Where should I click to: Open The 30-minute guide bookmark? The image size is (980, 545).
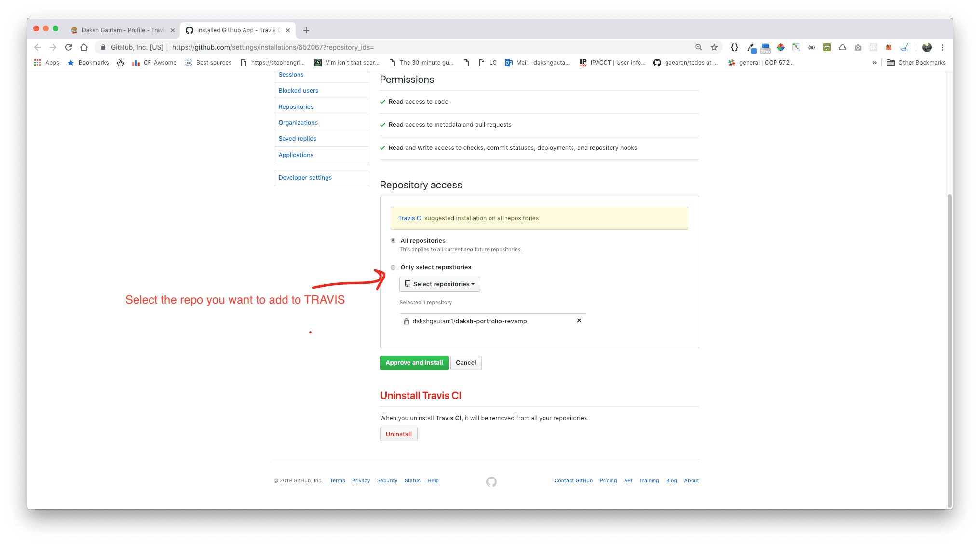[421, 63]
